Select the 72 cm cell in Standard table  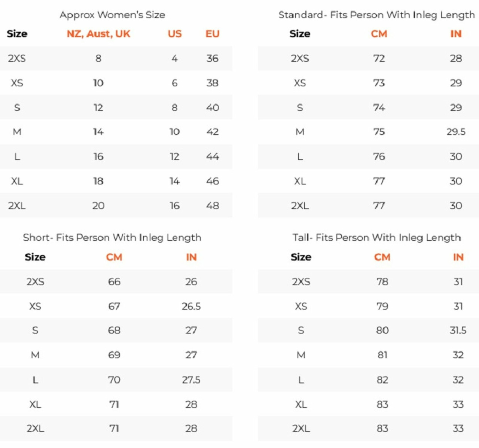(x=379, y=58)
